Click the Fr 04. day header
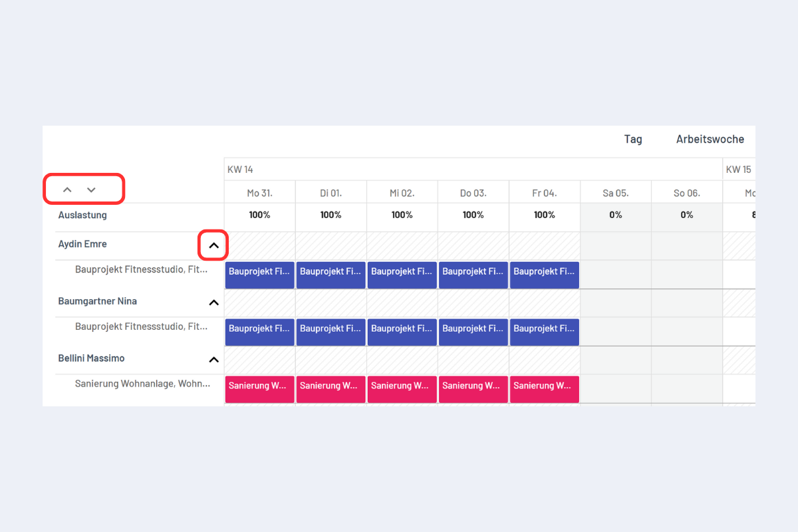This screenshot has height=532, width=798. 544,194
